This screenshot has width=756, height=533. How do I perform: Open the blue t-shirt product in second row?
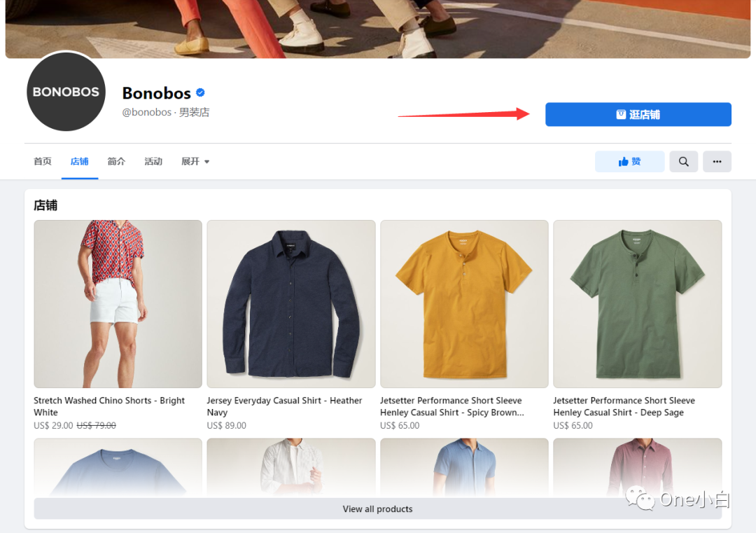(118, 468)
